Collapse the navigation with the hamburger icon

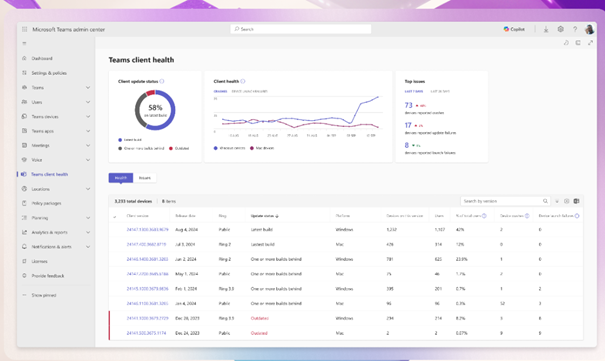24,44
